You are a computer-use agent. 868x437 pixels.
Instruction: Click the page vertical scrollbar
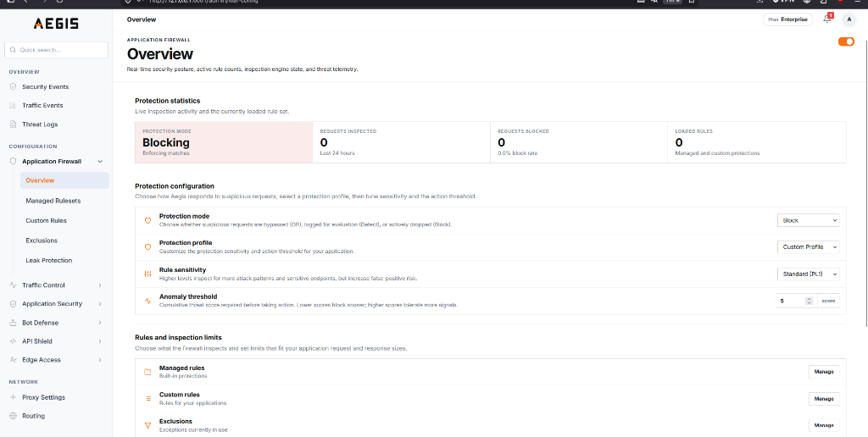click(865, 185)
